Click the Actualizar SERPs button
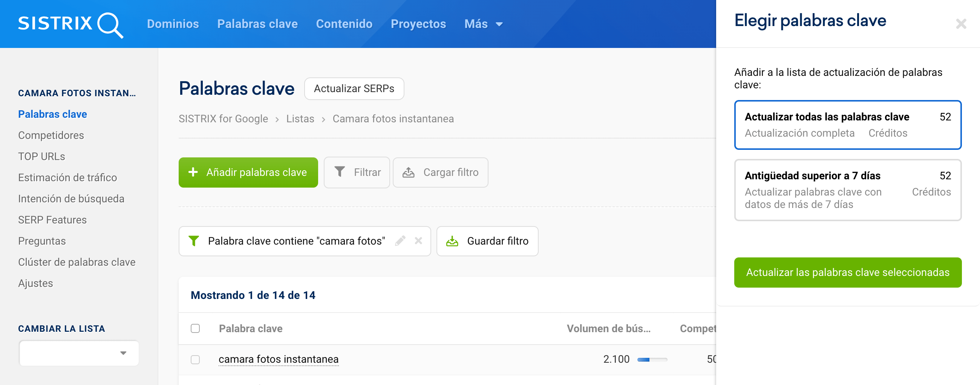The width and height of the screenshot is (980, 385). pyautogui.click(x=354, y=88)
